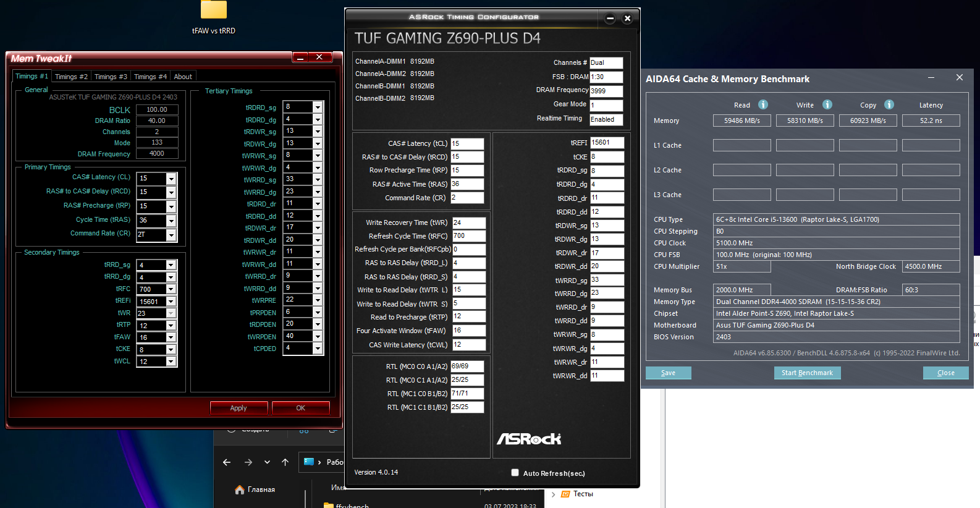Open Cycle Time (tRAS) dropdown in Mem TweakIt
The height and width of the screenshot is (508, 980).
171,221
